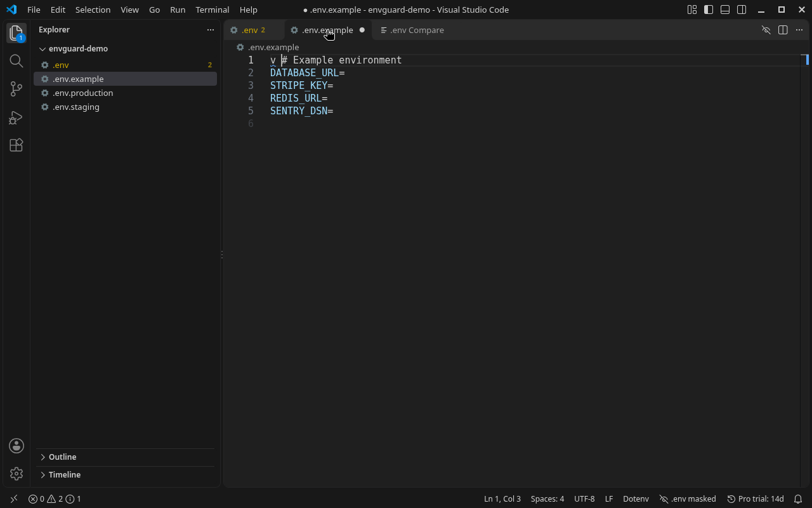812x508 pixels.
Task: Open Customize Layout control
Action: (692, 10)
